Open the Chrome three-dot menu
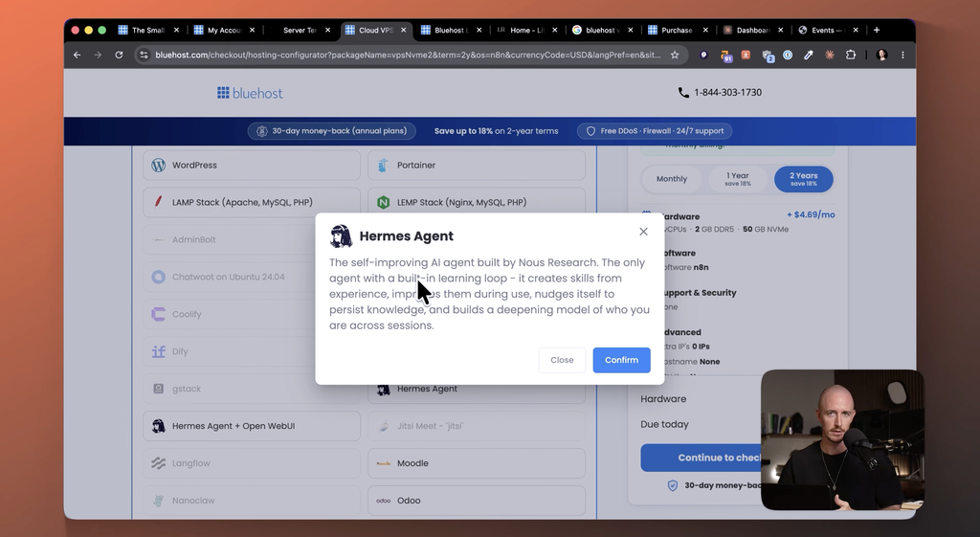 (x=902, y=55)
